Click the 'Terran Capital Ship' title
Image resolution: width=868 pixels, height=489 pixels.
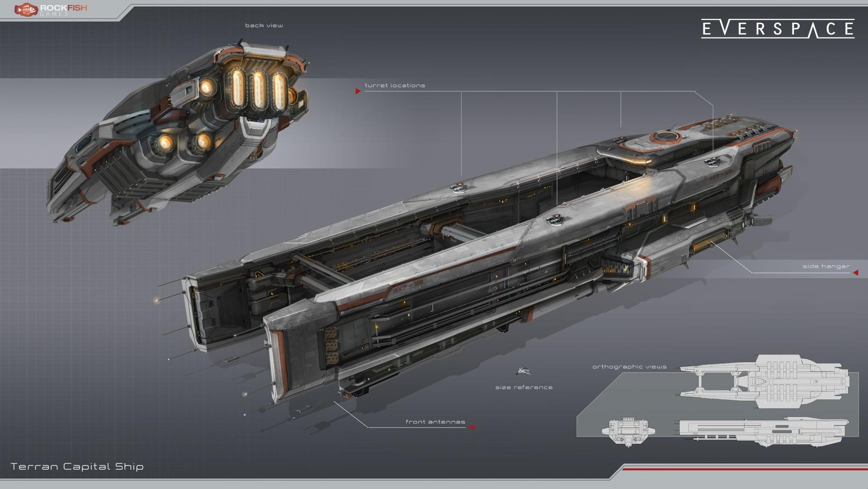77,466
